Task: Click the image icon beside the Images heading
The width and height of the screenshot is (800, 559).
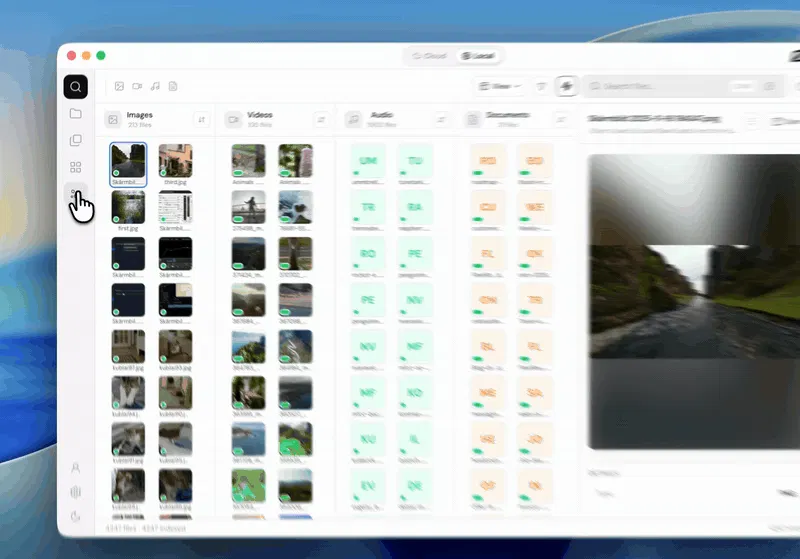Action: 113,119
